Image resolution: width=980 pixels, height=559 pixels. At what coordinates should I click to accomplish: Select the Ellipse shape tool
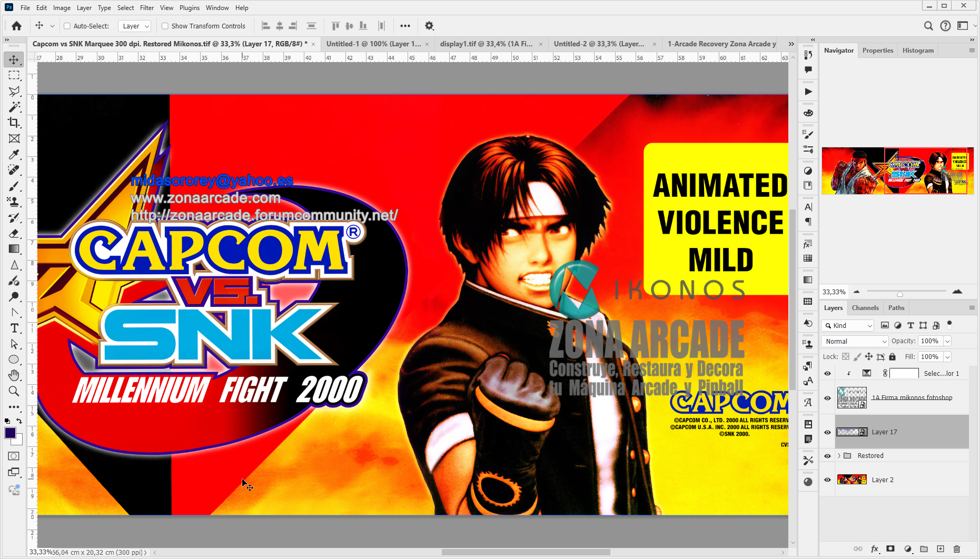(14, 360)
